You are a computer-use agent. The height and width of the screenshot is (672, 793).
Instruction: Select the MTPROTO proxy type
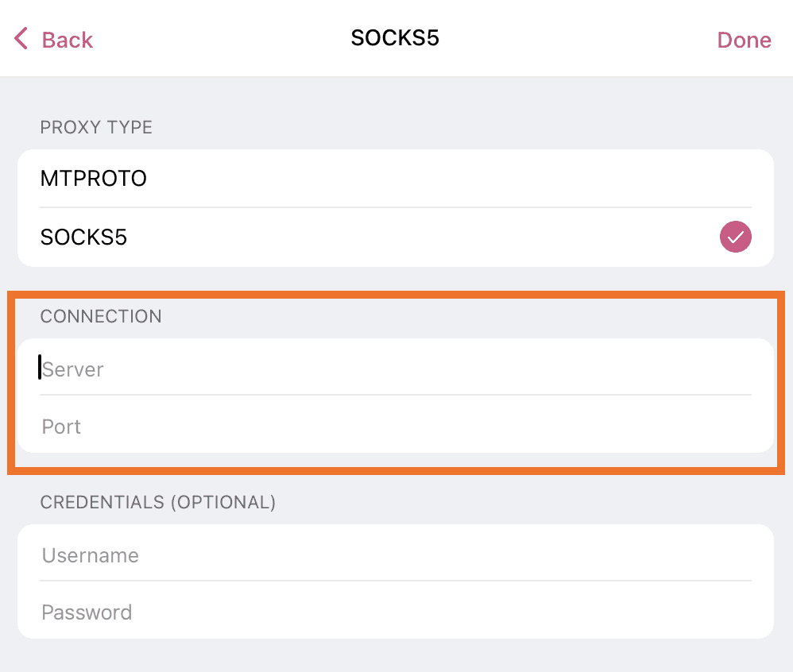pyautogui.click(x=94, y=179)
